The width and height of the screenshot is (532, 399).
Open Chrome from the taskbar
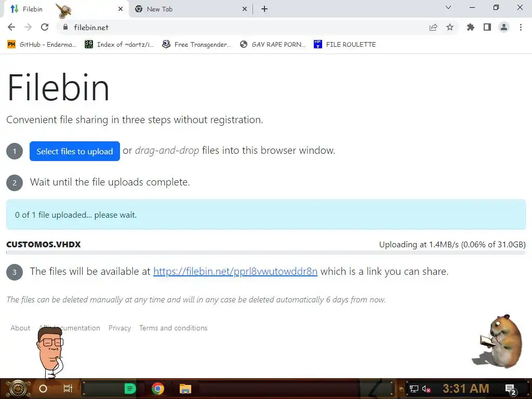pyautogui.click(x=158, y=389)
